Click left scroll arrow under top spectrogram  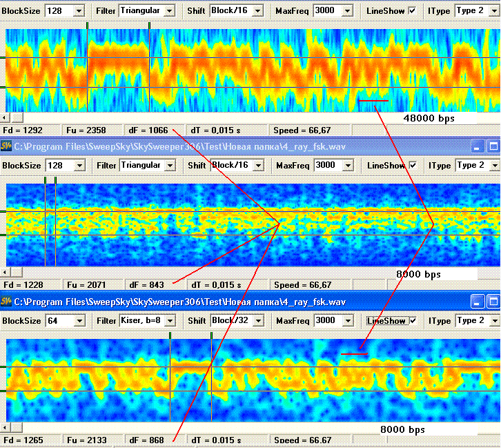[x=4, y=118]
